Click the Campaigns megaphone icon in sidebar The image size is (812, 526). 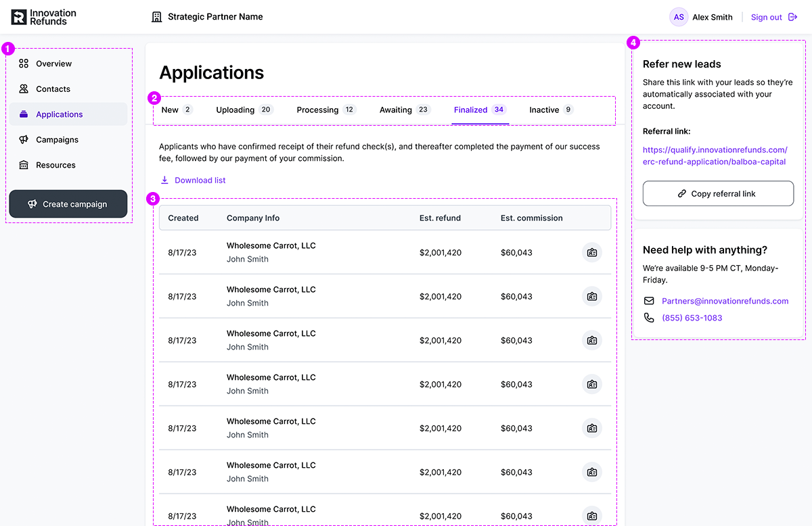(24, 139)
